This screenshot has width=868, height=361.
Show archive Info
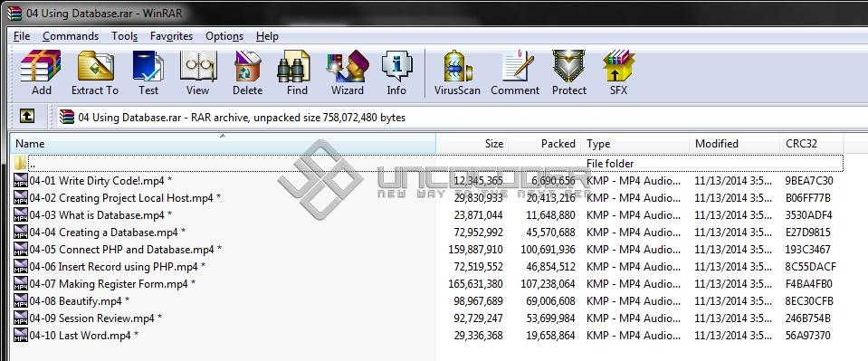pos(396,72)
